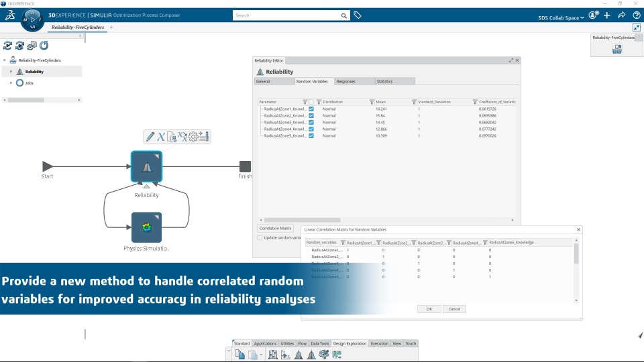The image size is (644, 362).
Task: Enable the Update random variables checkbox
Action: point(260,237)
